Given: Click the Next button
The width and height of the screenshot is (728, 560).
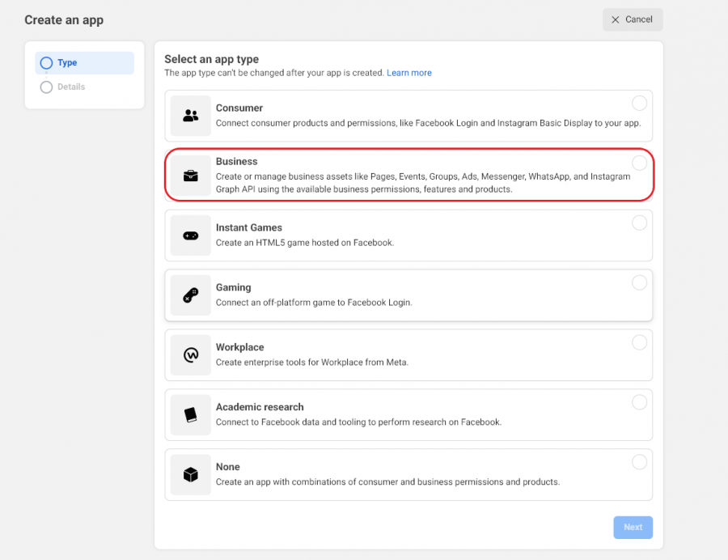Looking at the screenshot, I should [x=633, y=527].
